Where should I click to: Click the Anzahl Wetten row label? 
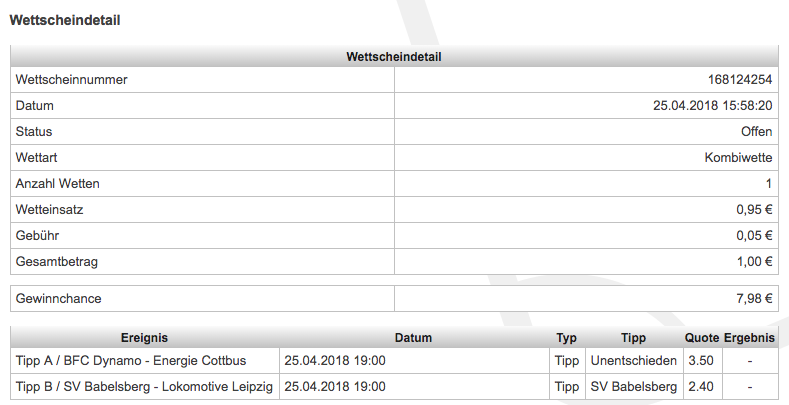pos(57,184)
